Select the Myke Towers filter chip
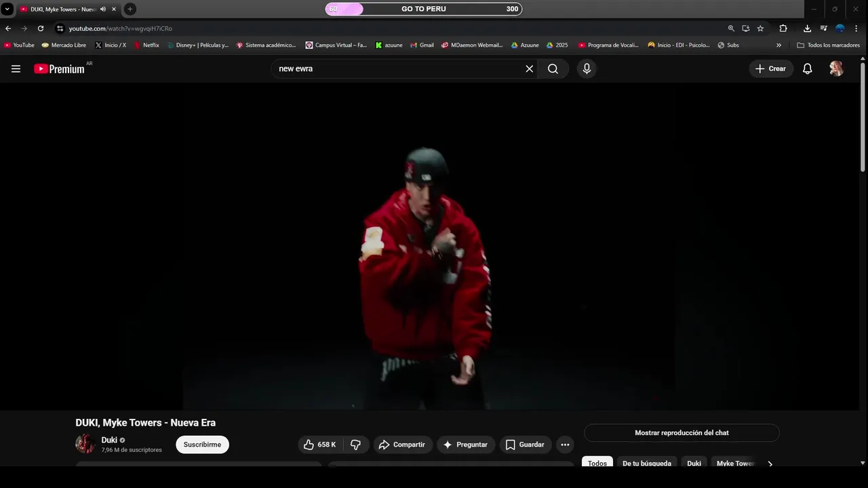The width and height of the screenshot is (868, 488). tap(735, 463)
